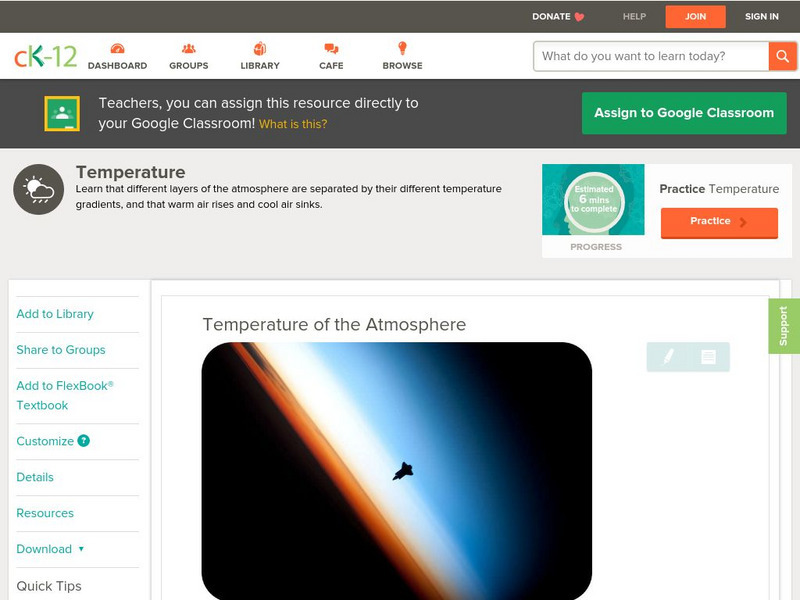
Task: Open the Groups people icon
Action: click(189, 49)
